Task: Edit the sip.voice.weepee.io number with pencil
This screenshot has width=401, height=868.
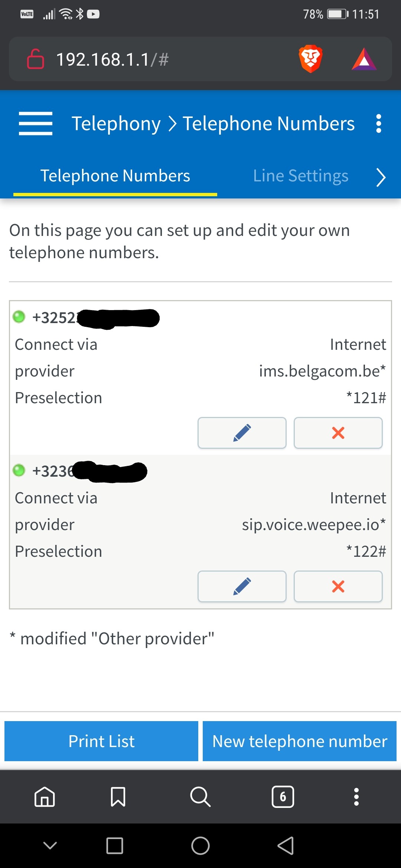Action: (x=242, y=586)
